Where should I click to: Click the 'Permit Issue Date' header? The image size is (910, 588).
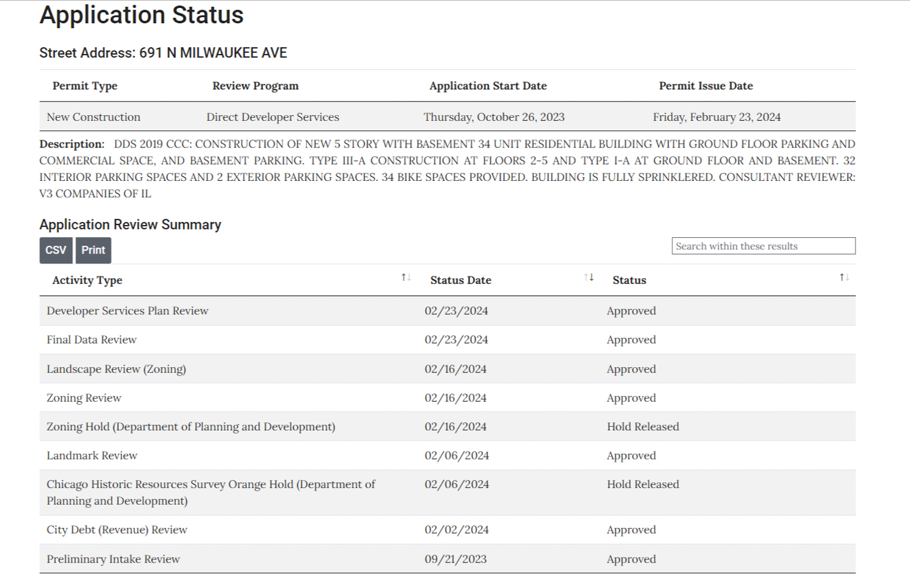tap(706, 86)
